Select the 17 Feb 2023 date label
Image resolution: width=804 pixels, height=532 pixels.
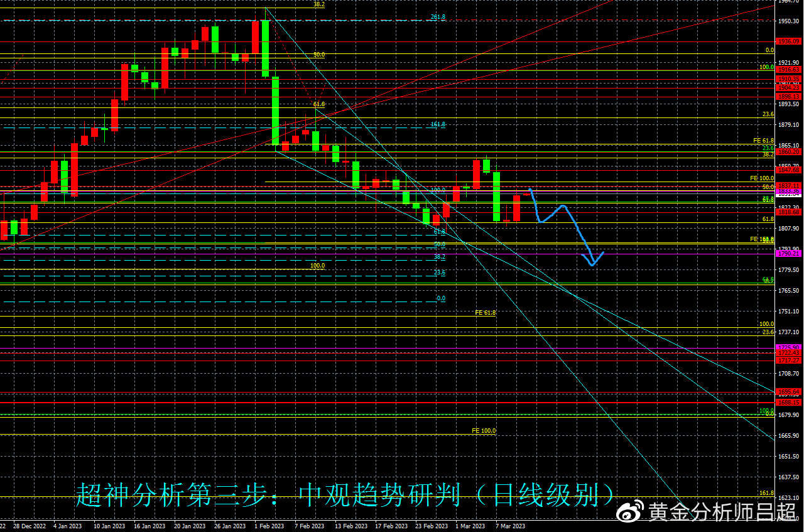point(391,526)
